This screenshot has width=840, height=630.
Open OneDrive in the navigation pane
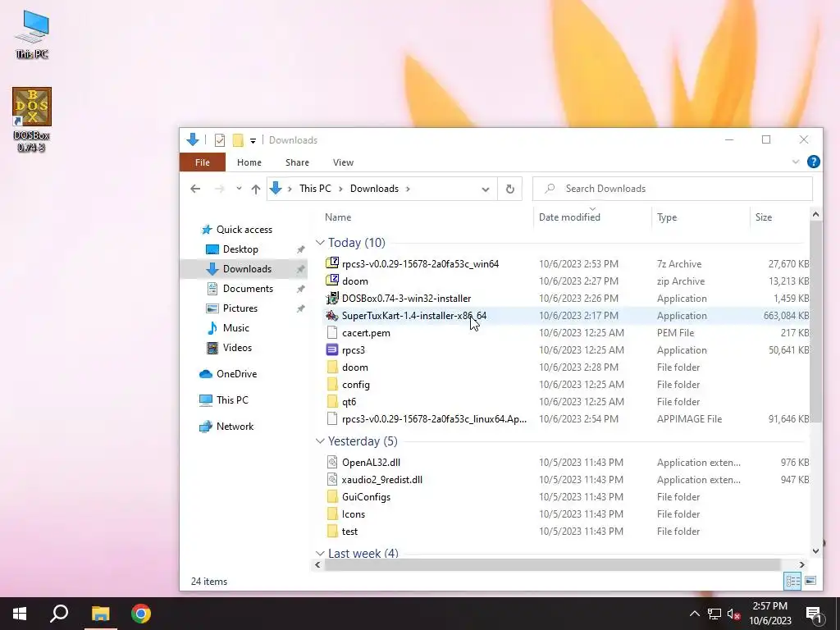(236, 374)
